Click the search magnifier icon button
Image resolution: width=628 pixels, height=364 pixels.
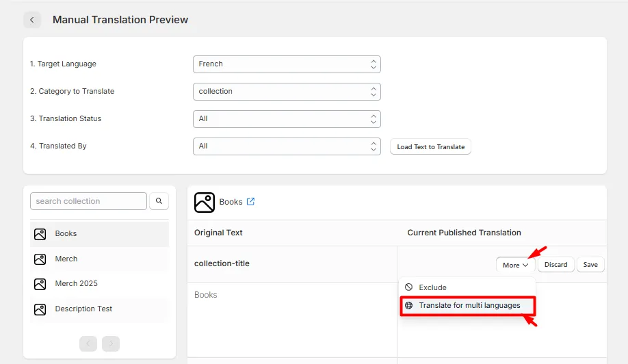coord(159,201)
